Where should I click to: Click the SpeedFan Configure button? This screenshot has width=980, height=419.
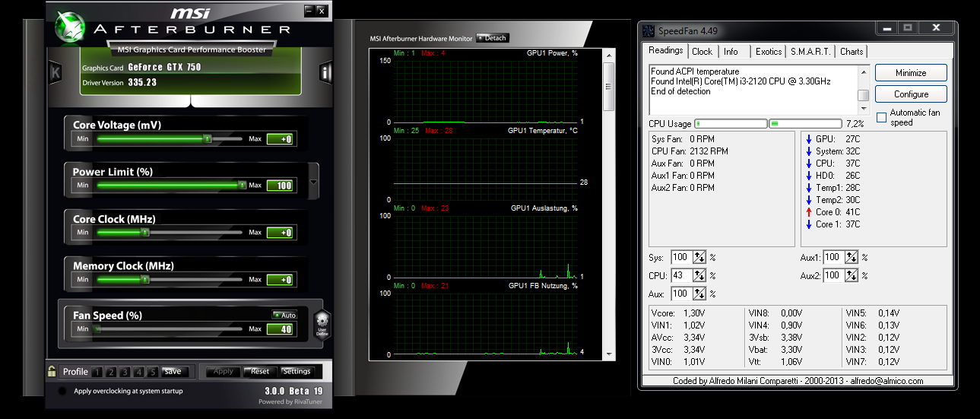[x=911, y=94]
